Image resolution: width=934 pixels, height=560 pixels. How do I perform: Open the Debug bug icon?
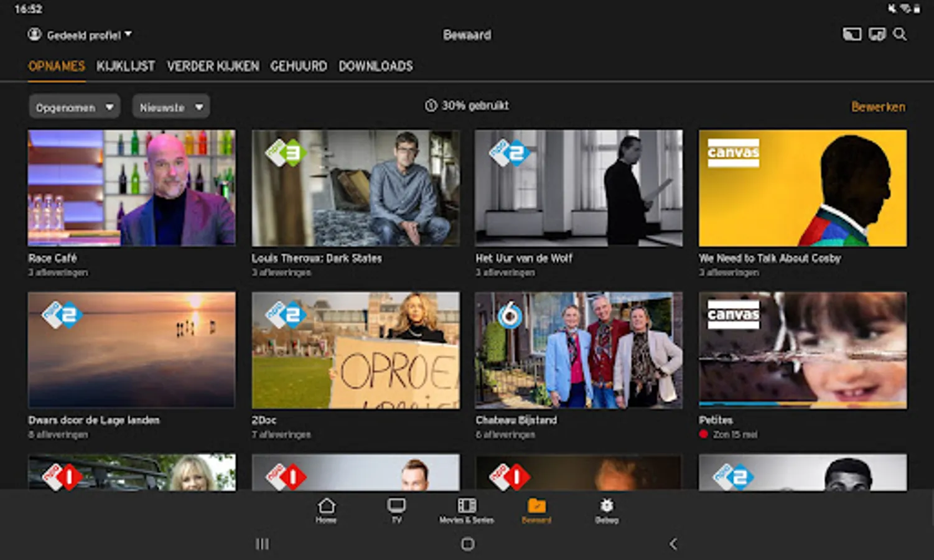pyautogui.click(x=607, y=510)
